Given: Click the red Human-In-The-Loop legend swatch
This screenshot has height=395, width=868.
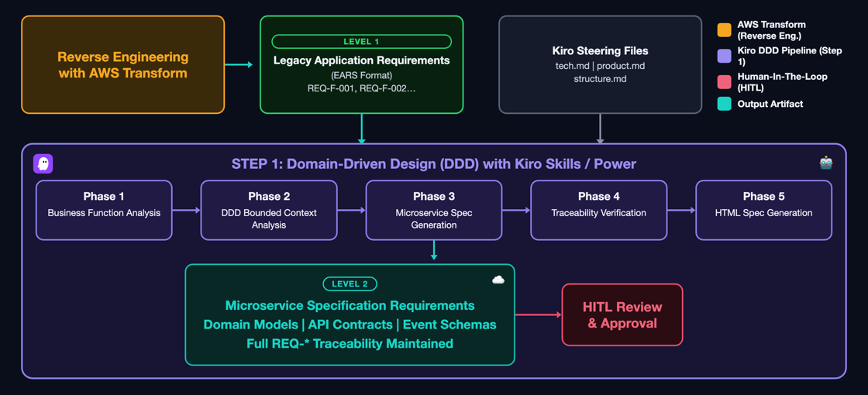Looking at the screenshot, I should click(x=724, y=82).
